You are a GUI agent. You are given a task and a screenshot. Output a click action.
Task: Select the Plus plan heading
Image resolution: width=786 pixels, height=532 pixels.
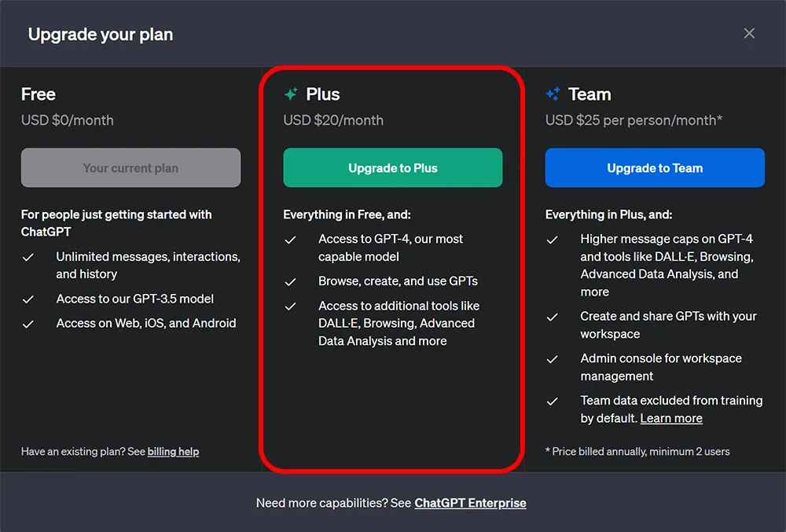(323, 94)
